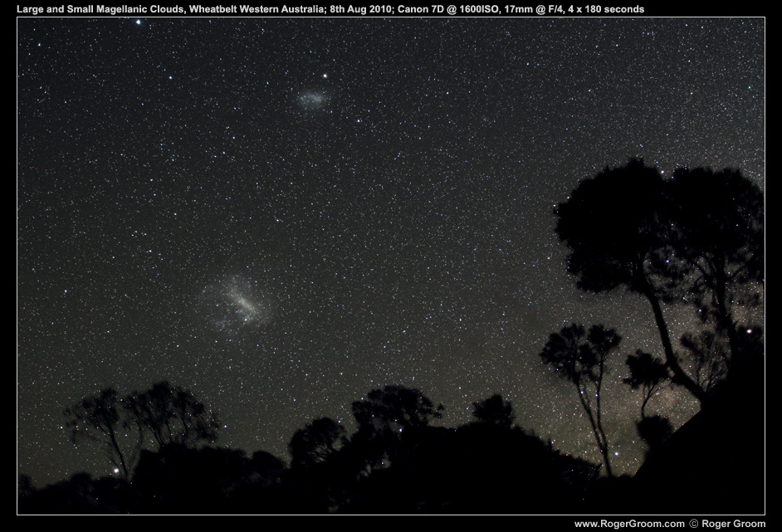This screenshot has height=532, width=782.
Task: Click the caption text '8th Aug 2010'
Action: coord(360,9)
